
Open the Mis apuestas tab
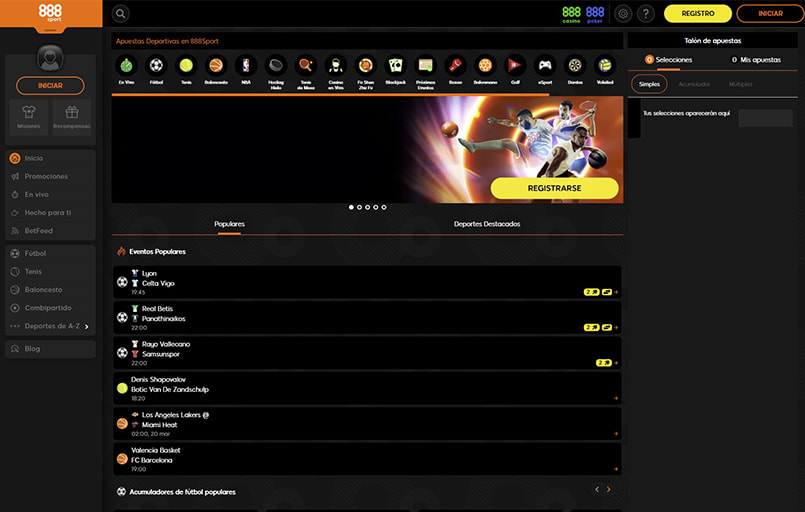[755, 60]
